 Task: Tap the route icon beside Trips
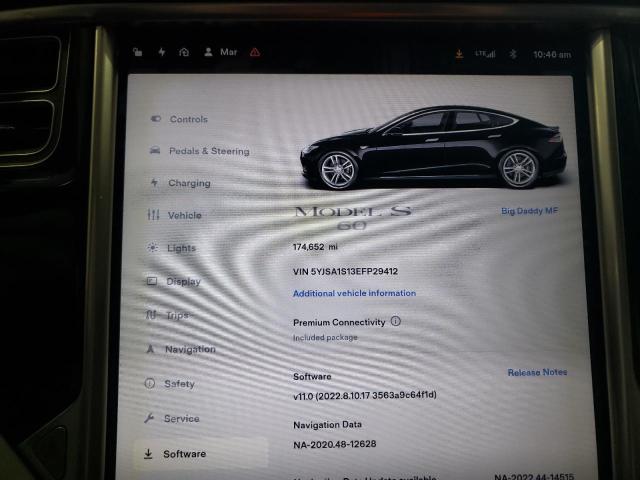pyautogui.click(x=151, y=315)
